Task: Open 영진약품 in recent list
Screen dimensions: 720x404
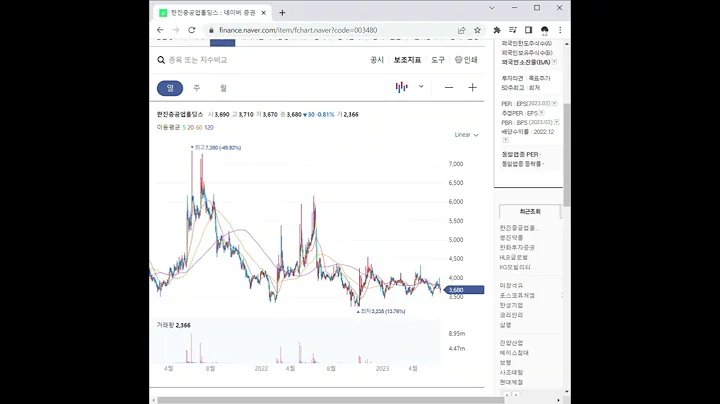Action: (512, 238)
